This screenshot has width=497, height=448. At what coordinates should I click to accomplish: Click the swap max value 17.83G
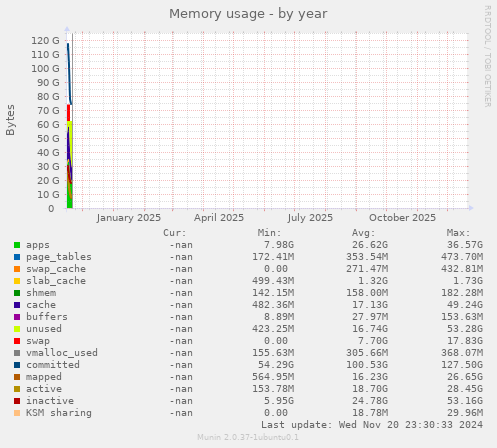pyautogui.click(x=465, y=341)
